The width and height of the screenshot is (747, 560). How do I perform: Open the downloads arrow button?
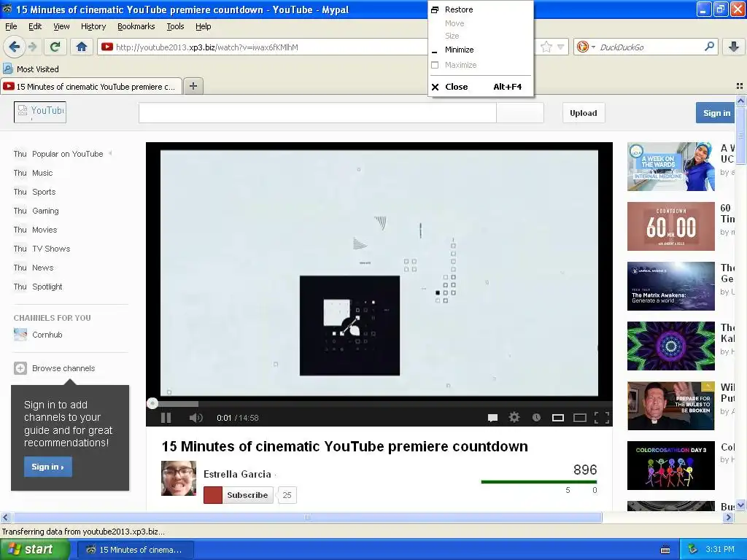click(734, 47)
